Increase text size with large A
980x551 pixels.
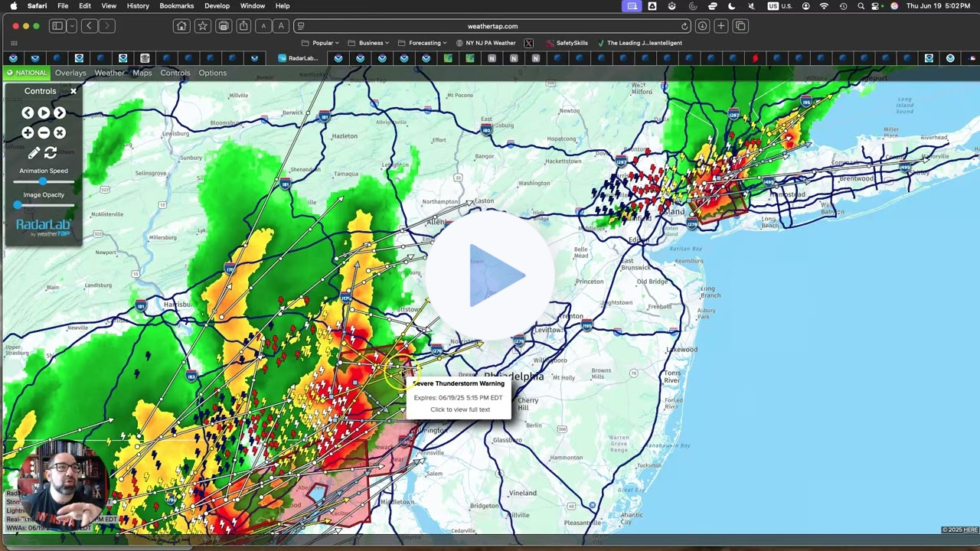[281, 26]
